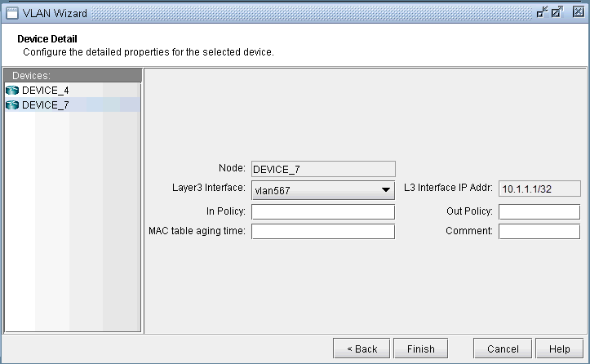Click the 'Configure the detailed properties' description text
This screenshot has height=364, width=590.
[149, 52]
